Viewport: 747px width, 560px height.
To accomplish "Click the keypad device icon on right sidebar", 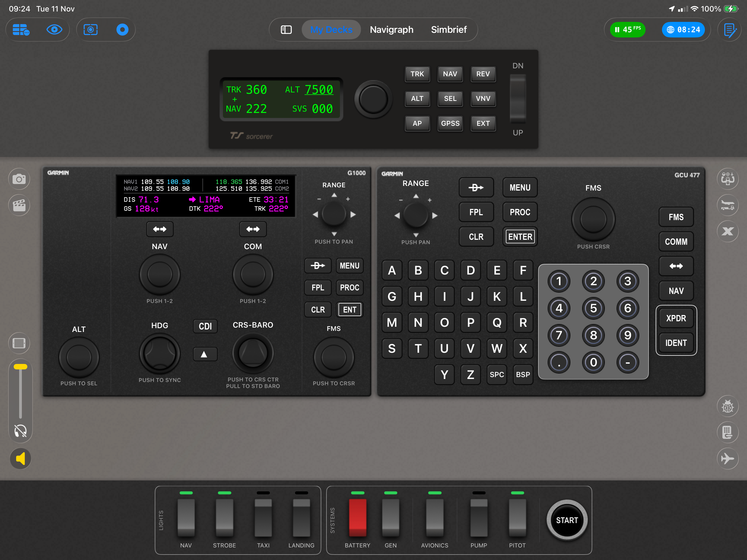I will coord(727,432).
